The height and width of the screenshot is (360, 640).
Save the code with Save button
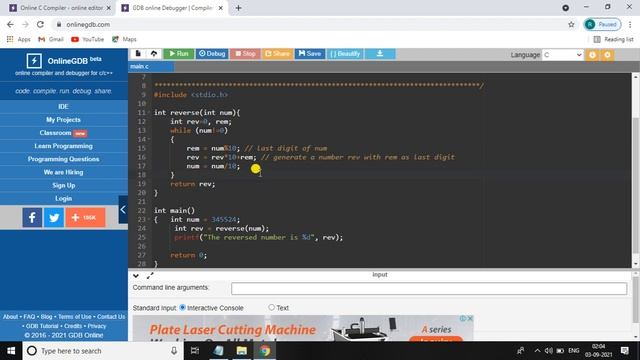click(x=309, y=53)
